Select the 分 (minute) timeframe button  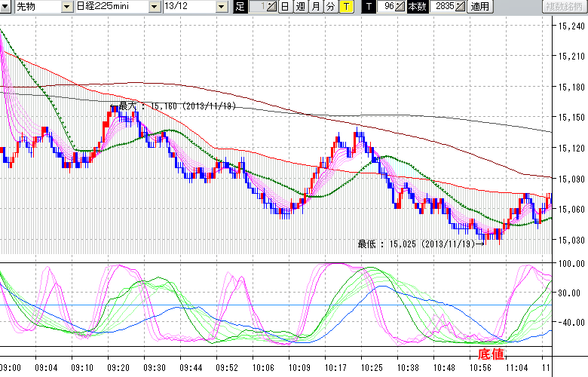coord(330,7)
